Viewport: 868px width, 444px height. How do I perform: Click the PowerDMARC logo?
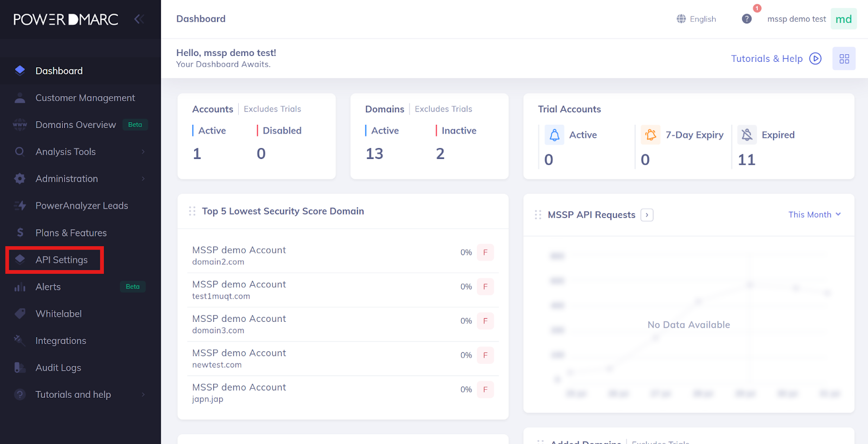tap(66, 20)
